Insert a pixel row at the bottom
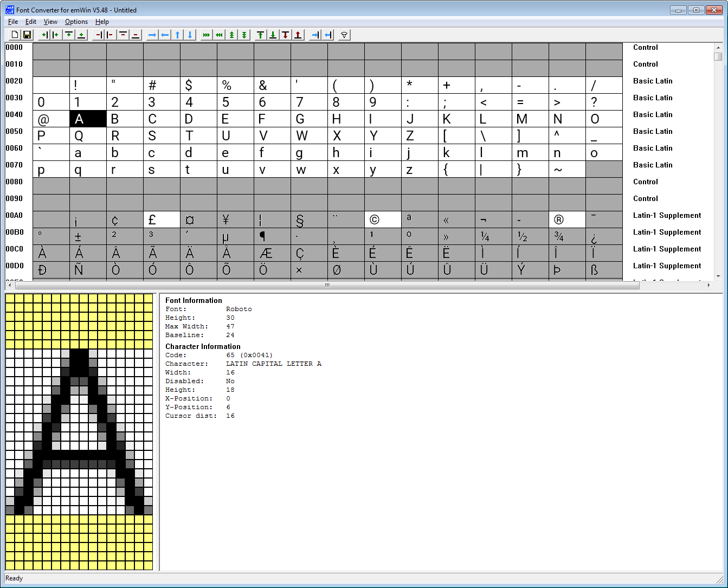 pos(81,34)
